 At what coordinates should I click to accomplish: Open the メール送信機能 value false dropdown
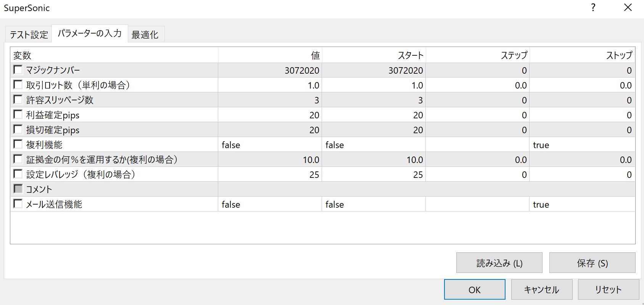269,205
